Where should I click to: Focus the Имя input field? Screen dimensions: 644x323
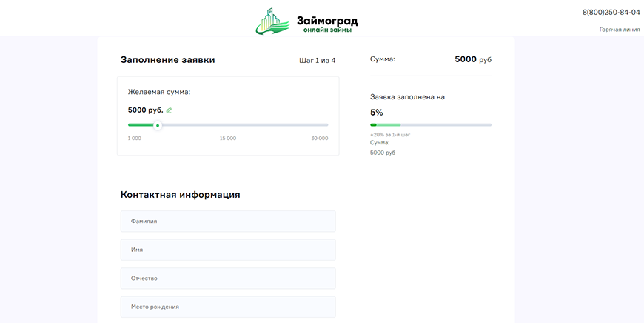click(x=228, y=250)
